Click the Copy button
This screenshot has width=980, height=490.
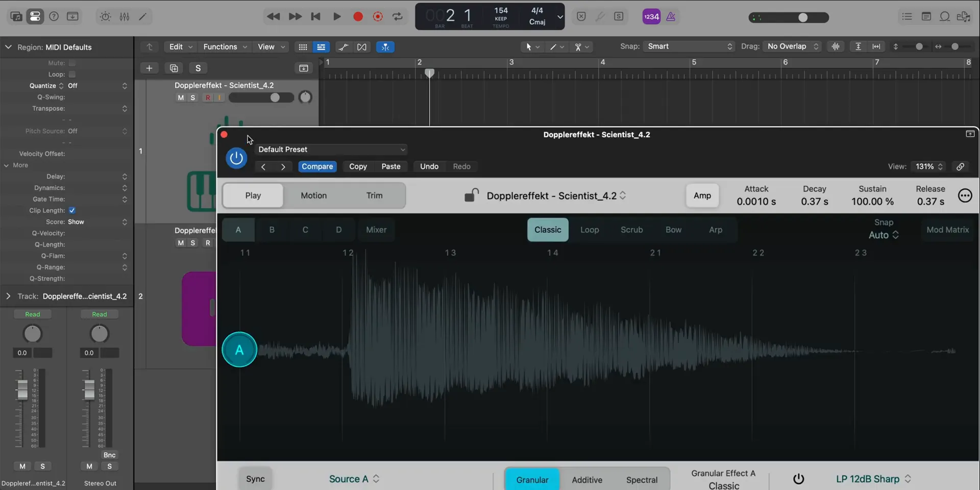(x=358, y=166)
